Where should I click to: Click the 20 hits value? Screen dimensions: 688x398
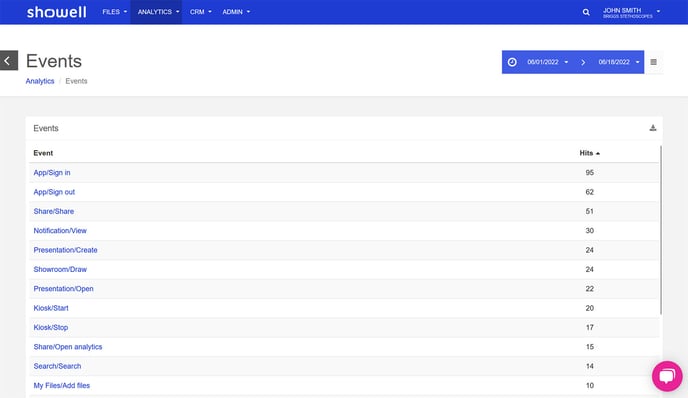coord(590,308)
